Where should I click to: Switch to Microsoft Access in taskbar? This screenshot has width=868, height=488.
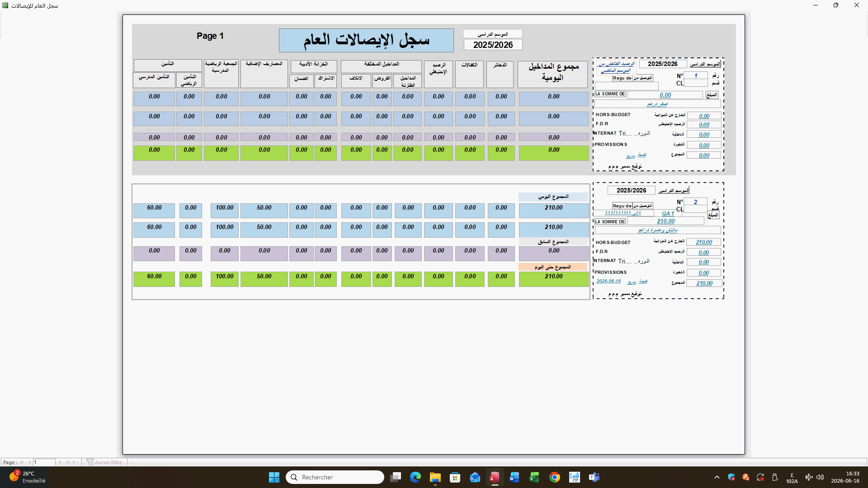[495, 477]
